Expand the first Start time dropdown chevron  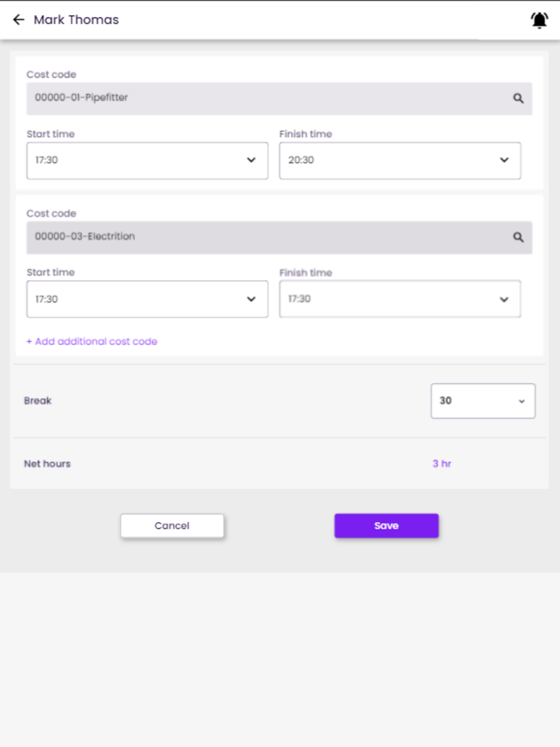[x=251, y=160]
